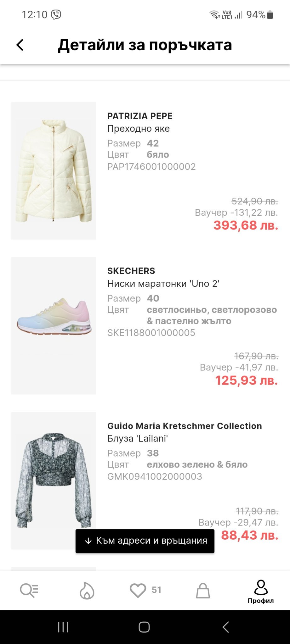Tap Android system back button

[225, 627]
